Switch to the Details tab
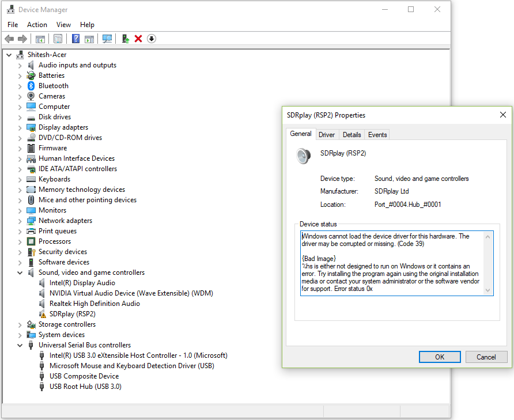The image size is (514, 420). 352,135
